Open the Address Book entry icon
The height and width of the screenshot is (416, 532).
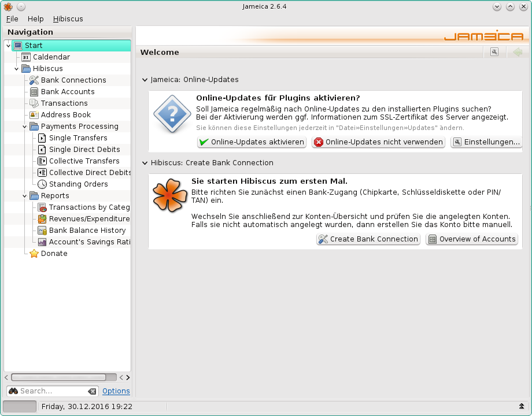coord(34,115)
